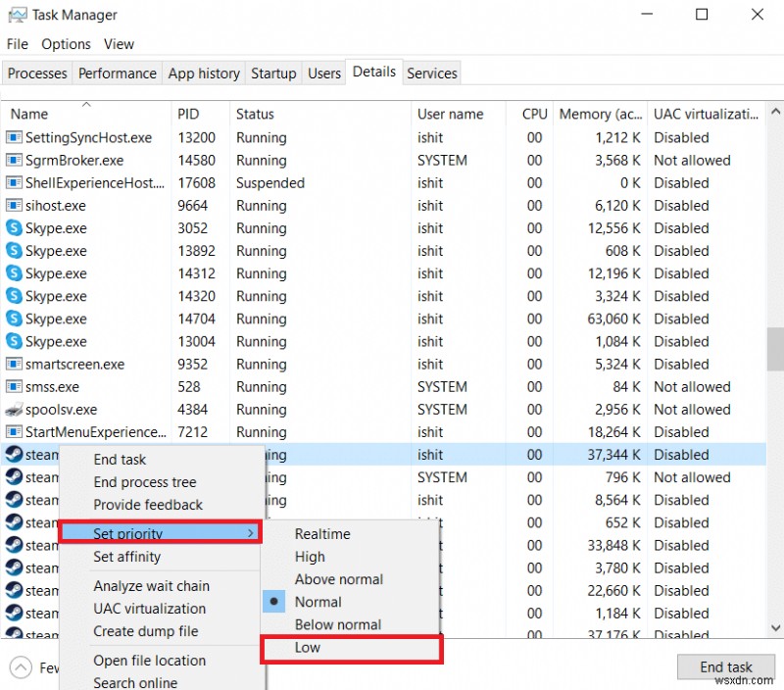Select the Below normal priority option
This screenshot has height=690, width=784.
pos(337,624)
